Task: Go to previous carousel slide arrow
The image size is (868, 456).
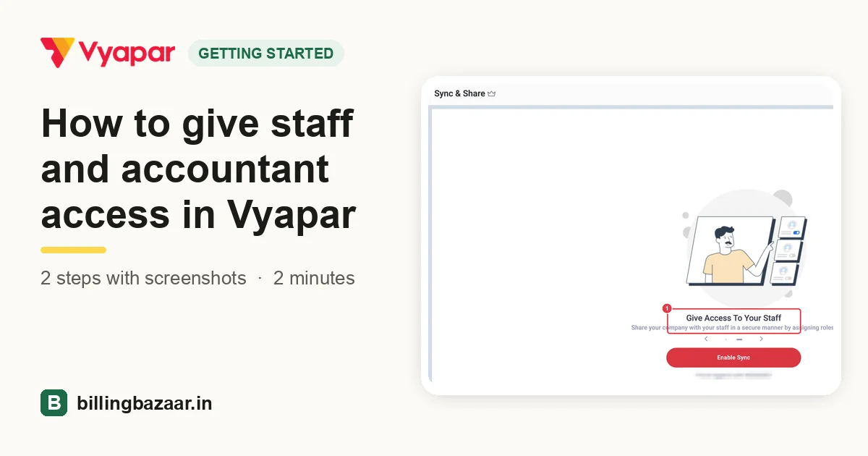Action: click(x=706, y=339)
